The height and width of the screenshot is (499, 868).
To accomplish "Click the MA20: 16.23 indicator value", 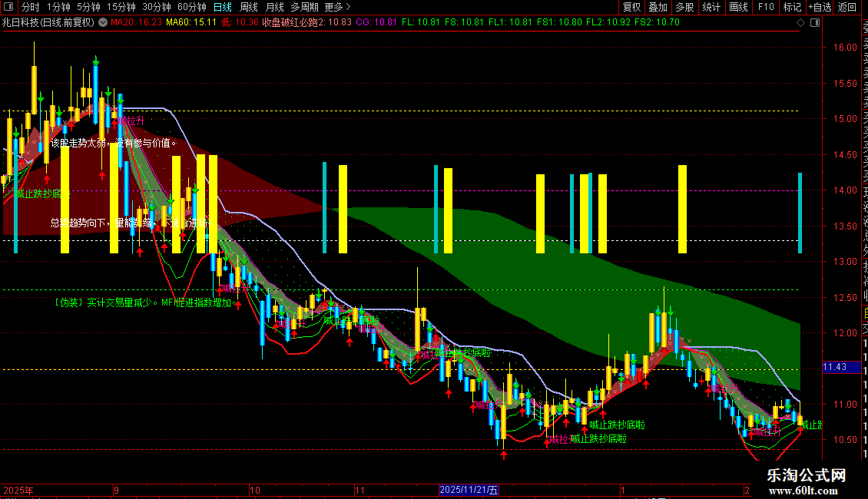I will point(136,23).
